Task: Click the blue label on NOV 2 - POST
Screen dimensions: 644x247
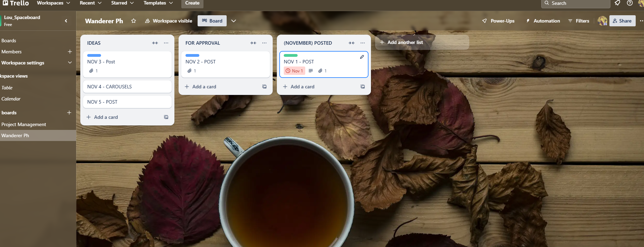Action: tap(192, 55)
